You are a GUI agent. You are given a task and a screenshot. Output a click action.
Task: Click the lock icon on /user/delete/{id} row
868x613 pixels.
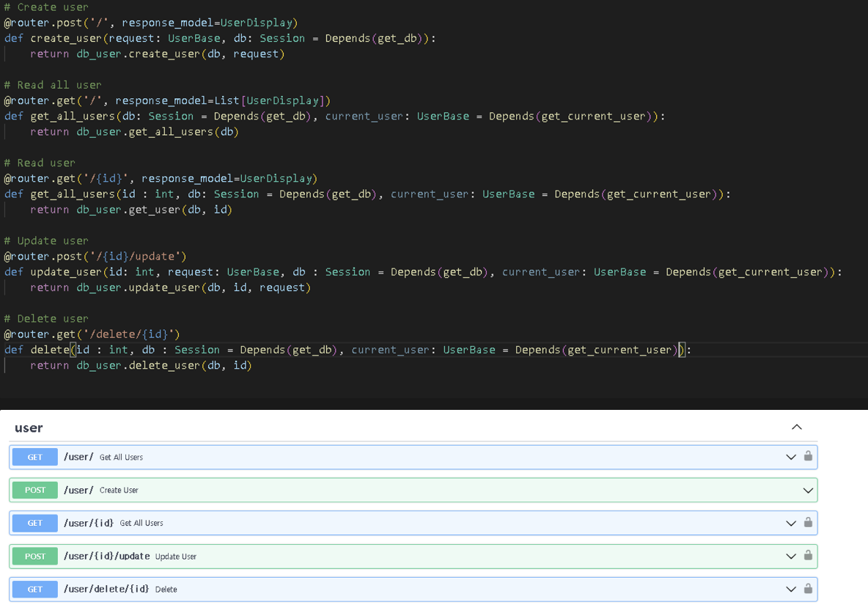pyautogui.click(x=808, y=589)
